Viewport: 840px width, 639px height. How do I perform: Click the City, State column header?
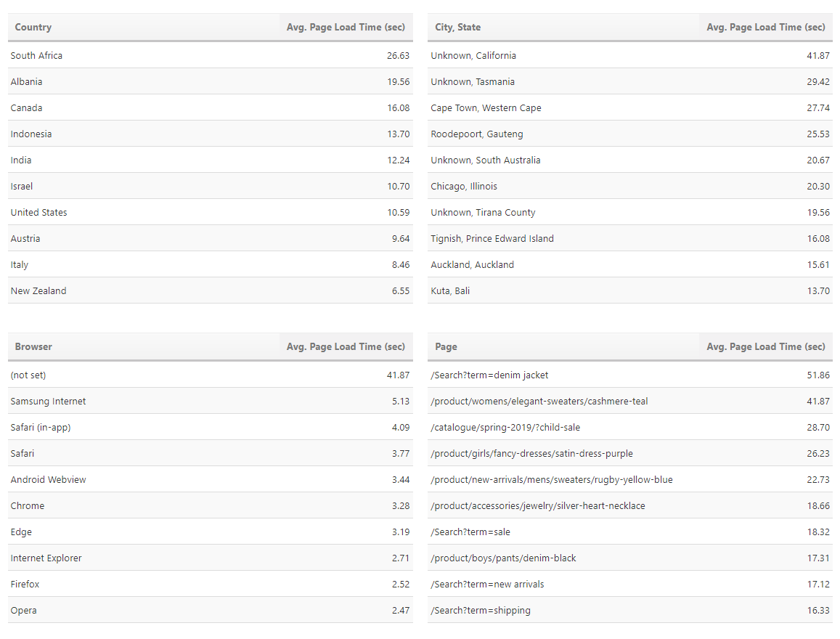tap(458, 28)
